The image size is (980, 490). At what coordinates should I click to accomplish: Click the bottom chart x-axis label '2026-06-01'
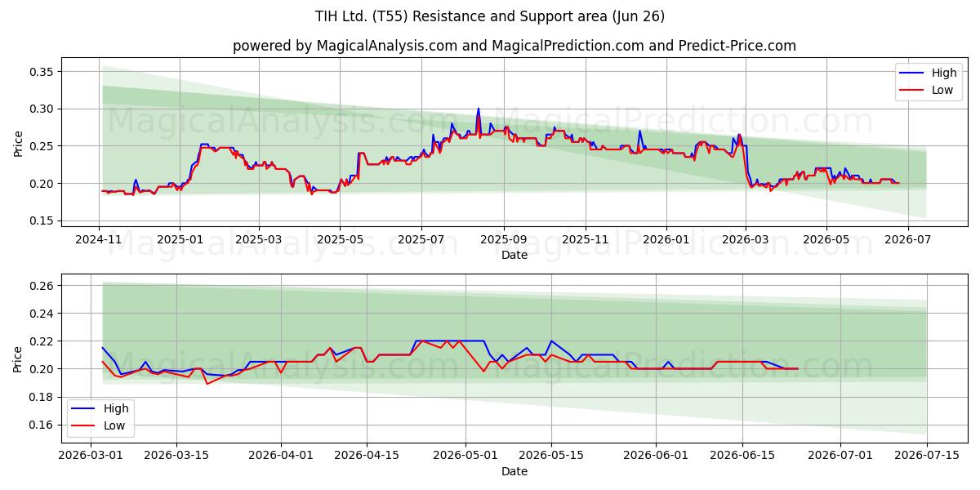[x=657, y=457]
